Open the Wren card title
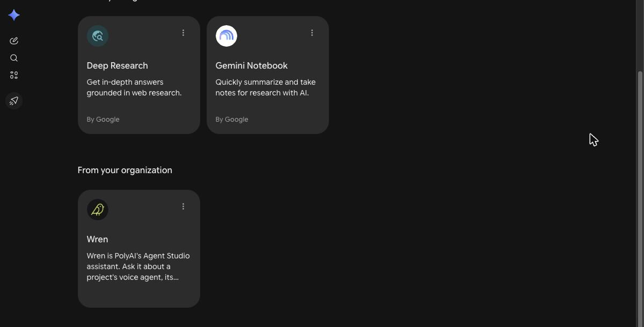 pos(98,239)
